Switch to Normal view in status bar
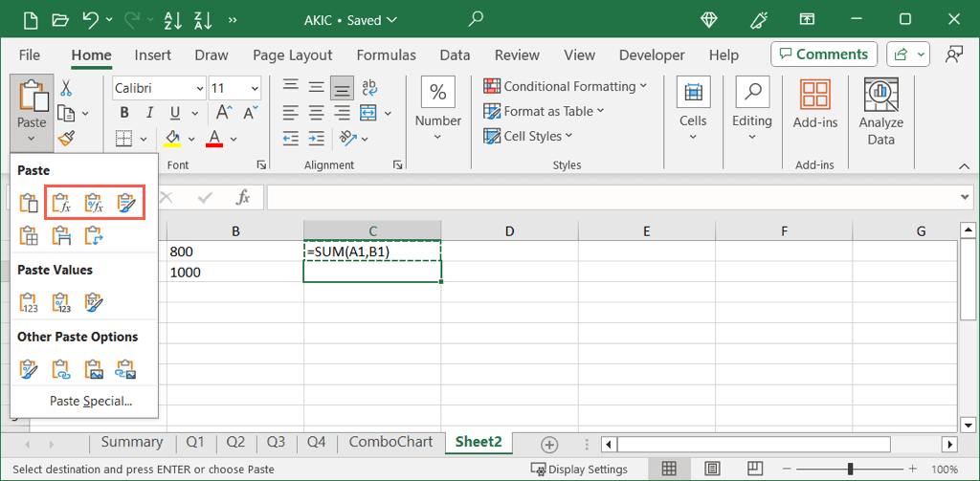The height and width of the screenshot is (481, 980). coord(669,469)
